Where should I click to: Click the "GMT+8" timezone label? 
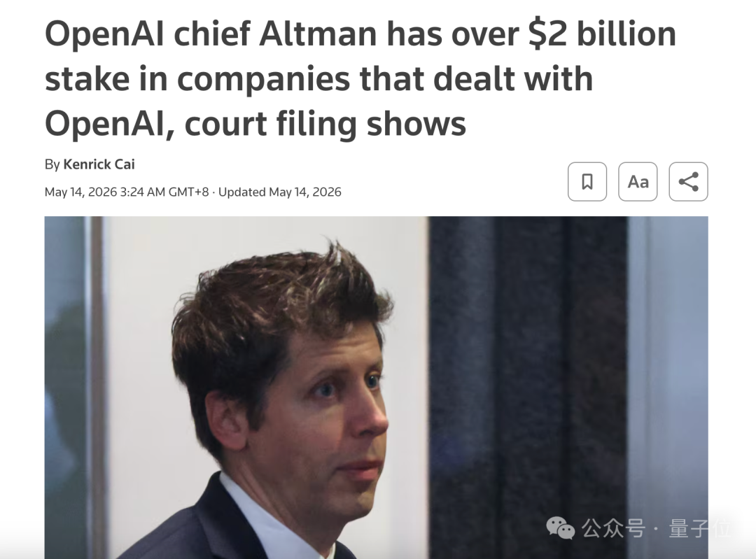point(188,192)
